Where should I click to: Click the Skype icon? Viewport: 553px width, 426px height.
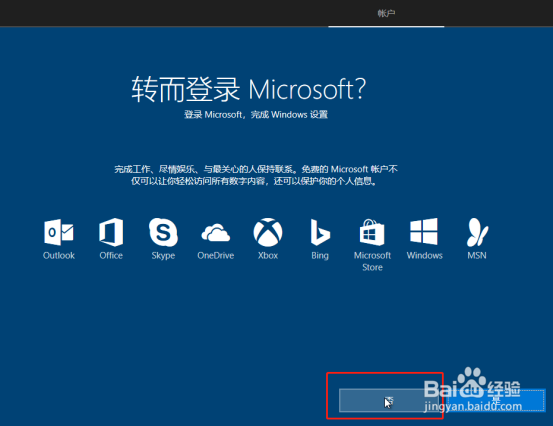pos(163,232)
